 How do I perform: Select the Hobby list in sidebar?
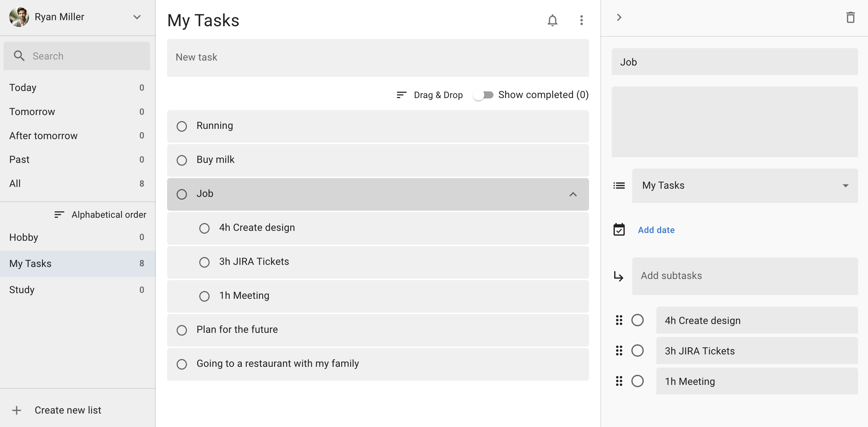coord(23,237)
